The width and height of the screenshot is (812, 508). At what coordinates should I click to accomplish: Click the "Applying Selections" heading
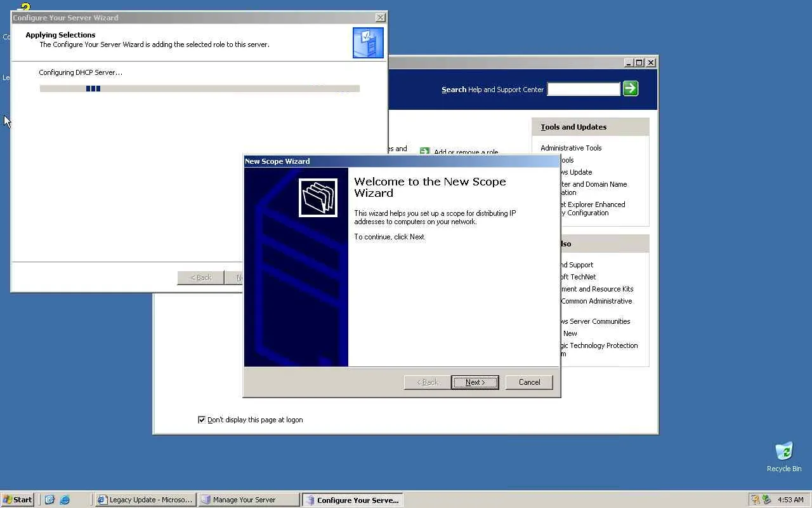click(x=60, y=35)
